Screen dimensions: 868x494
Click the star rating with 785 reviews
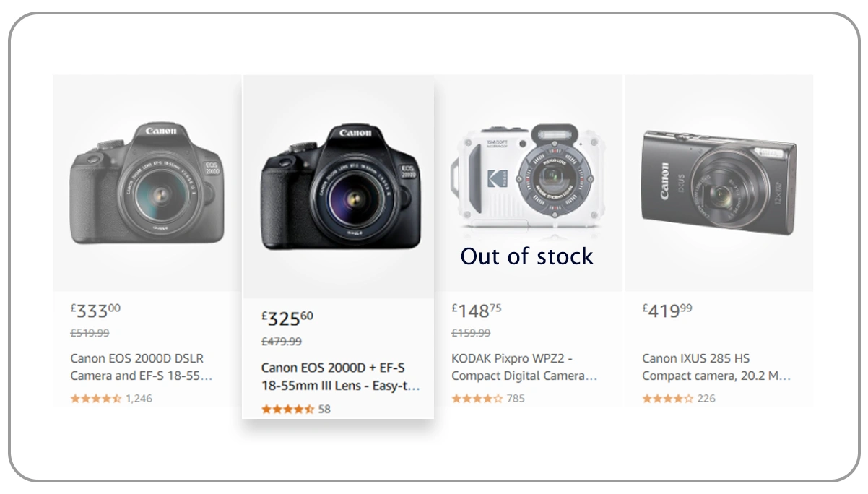coord(477,398)
